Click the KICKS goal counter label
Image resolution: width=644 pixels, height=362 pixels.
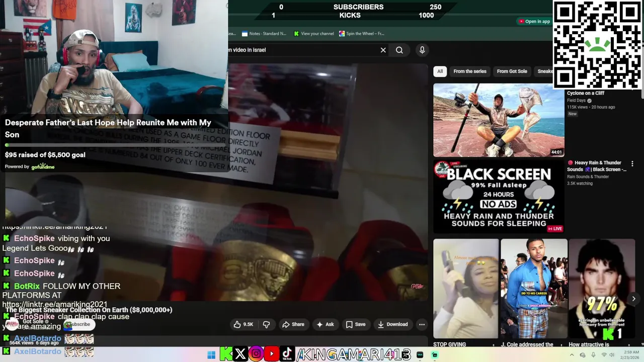350,16
